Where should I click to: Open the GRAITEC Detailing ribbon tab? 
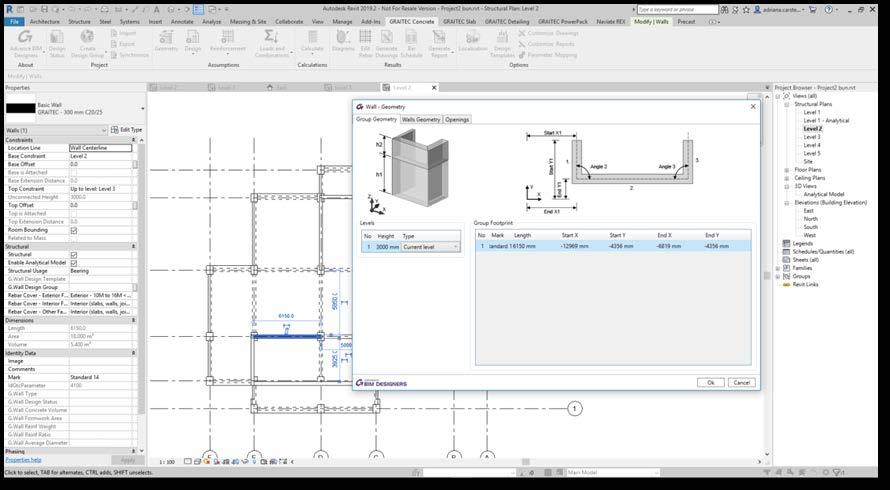pos(506,22)
